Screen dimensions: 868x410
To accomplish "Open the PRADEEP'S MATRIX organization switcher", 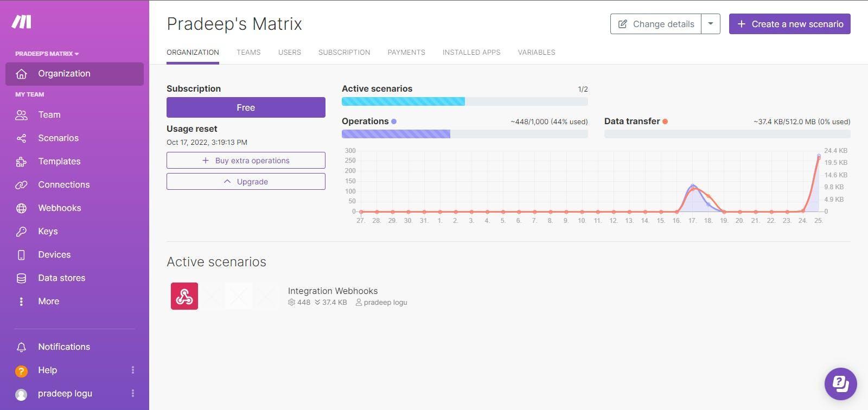I will (47, 54).
